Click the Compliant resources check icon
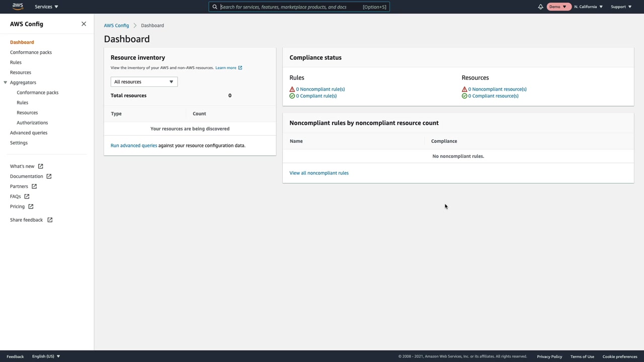The height and width of the screenshot is (362, 644). pos(464,96)
